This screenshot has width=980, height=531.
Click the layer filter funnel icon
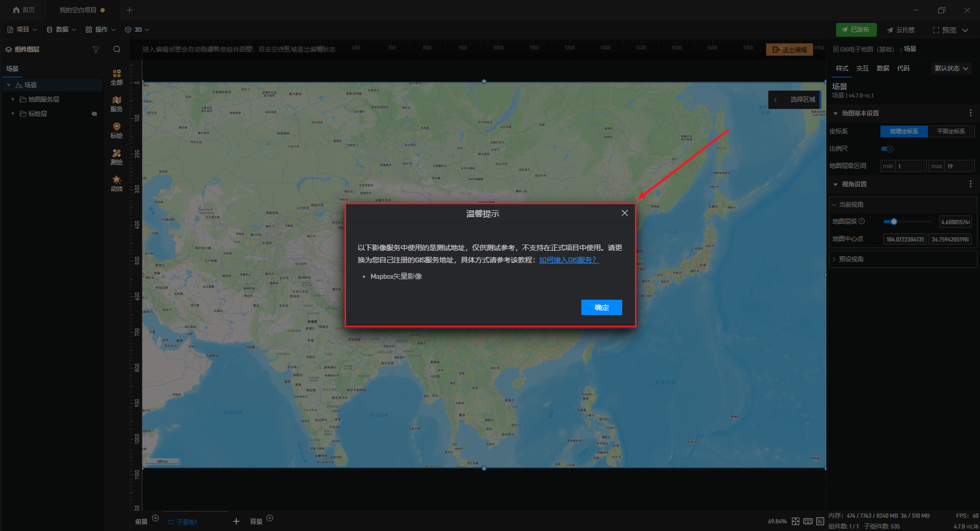[x=95, y=50]
